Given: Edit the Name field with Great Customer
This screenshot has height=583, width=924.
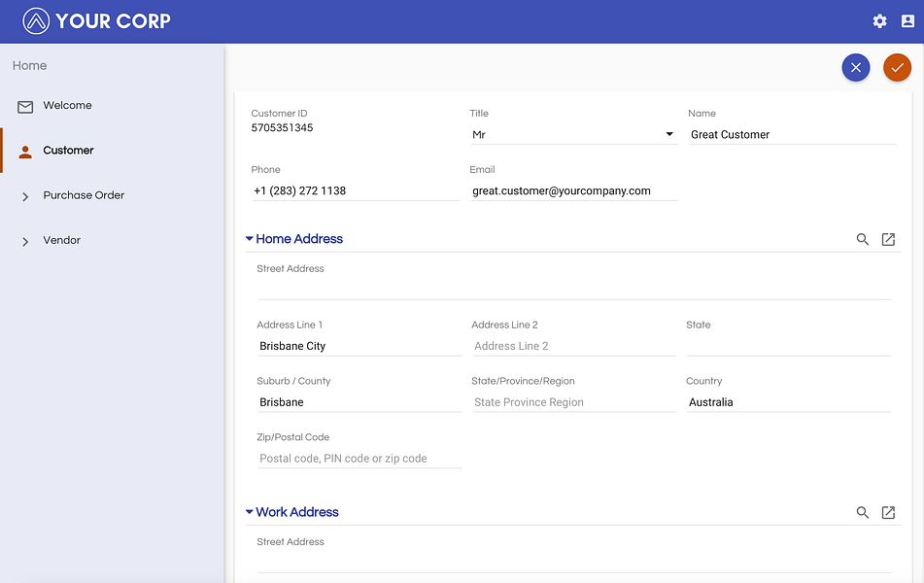Looking at the screenshot, I should pyautogui.click(x=793, y=134).
